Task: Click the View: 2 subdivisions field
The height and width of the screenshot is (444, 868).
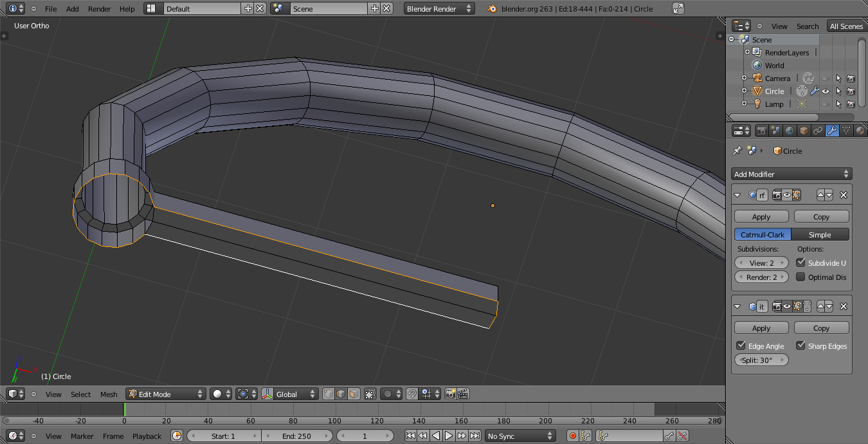Action: pyautogui.click(x=761, y=263)
